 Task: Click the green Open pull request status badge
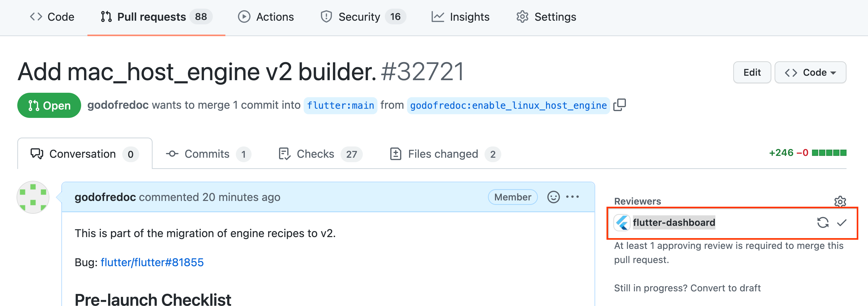coord(48,105)
